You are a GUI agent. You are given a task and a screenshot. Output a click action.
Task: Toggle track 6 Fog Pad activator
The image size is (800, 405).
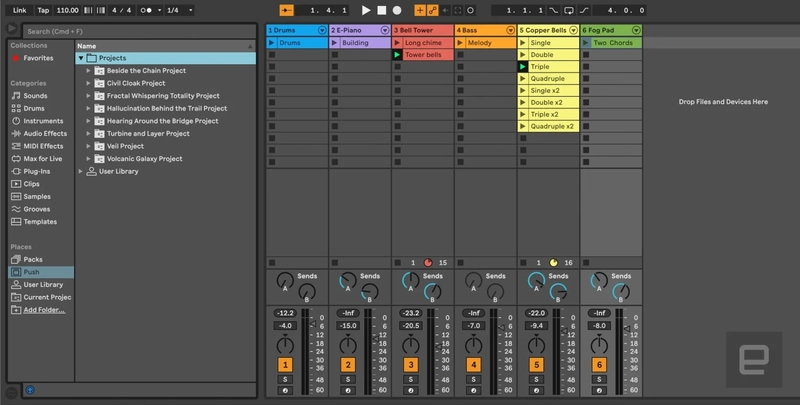click(x=599, y=365)
